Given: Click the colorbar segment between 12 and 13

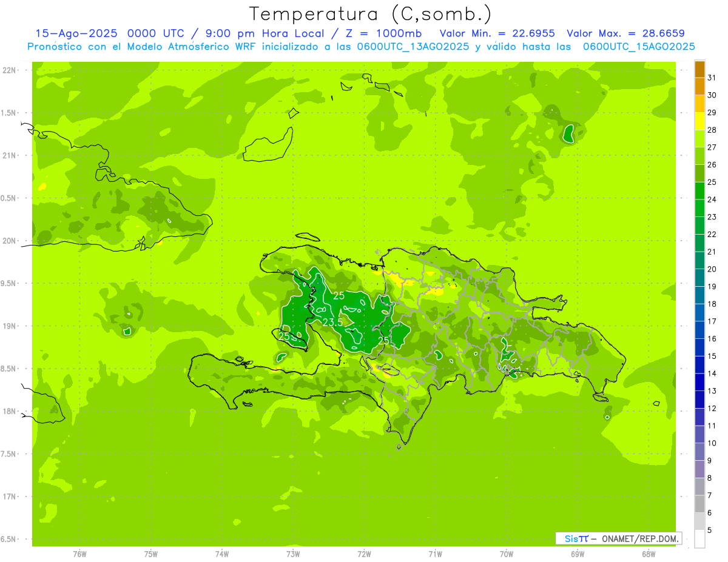Looking at the screenshot, I should pyautogui.click(x=699, y=400).
